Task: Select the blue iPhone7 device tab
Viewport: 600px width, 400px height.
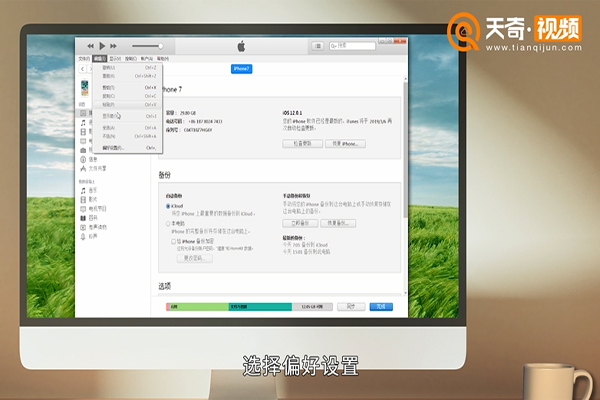Action: click(241, 69)
